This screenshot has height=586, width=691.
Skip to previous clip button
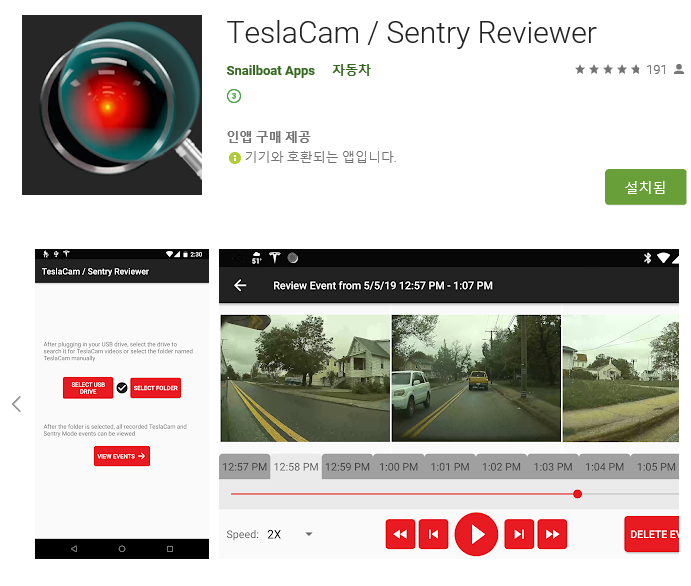click(433, 534)
